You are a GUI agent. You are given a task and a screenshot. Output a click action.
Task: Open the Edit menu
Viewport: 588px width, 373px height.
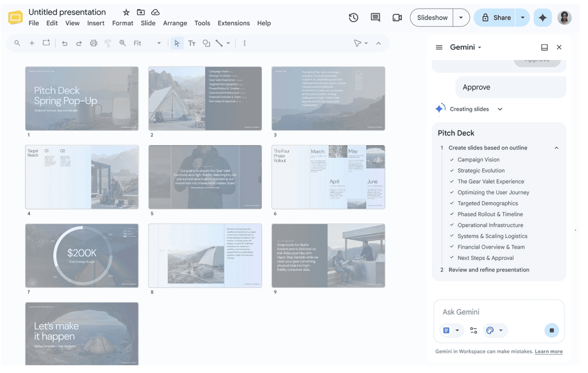click(52, 23)
